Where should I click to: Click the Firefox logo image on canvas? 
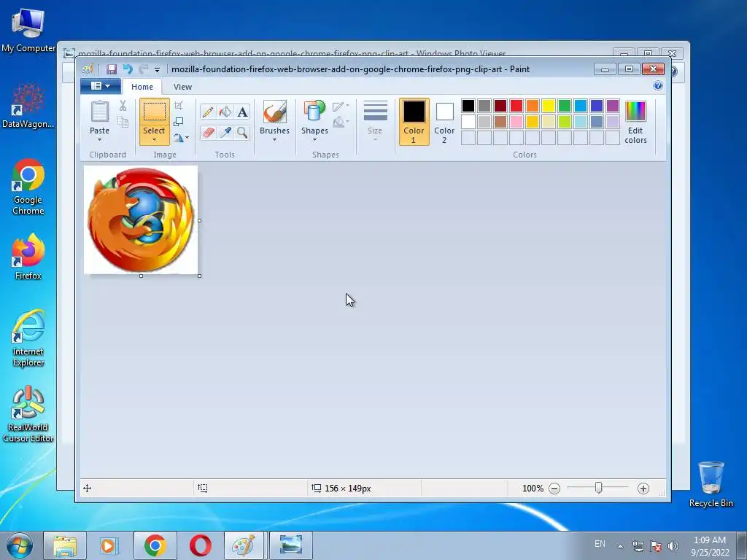pyautogui.click(x=141, y=220)
